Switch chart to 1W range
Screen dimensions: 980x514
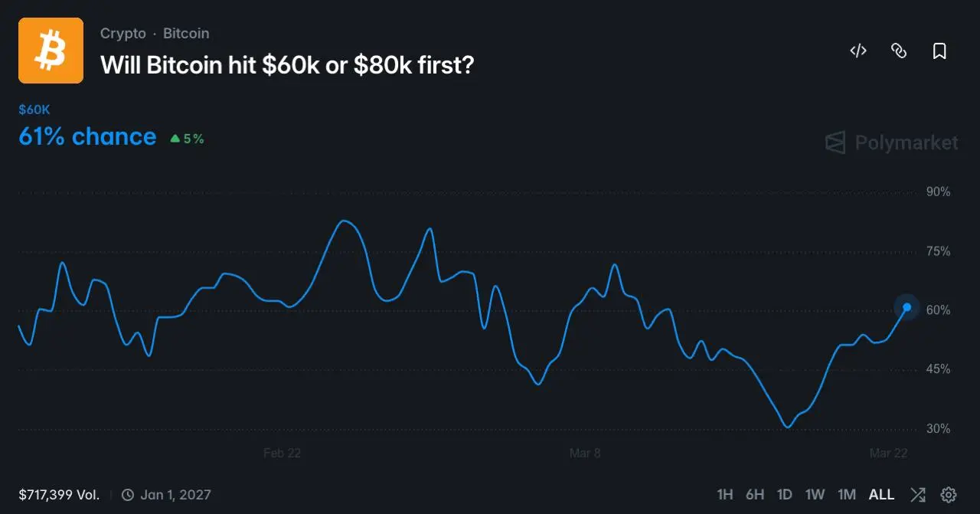pos(815,494)
